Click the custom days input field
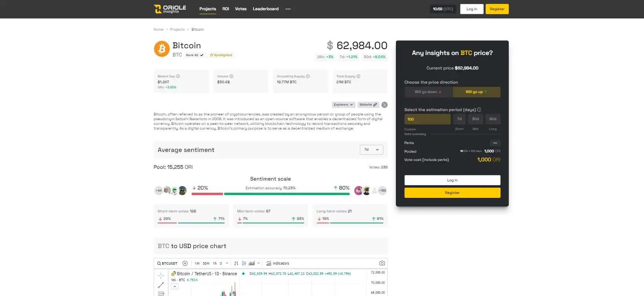This screenshot has height=296, width=644. point(427,119)
